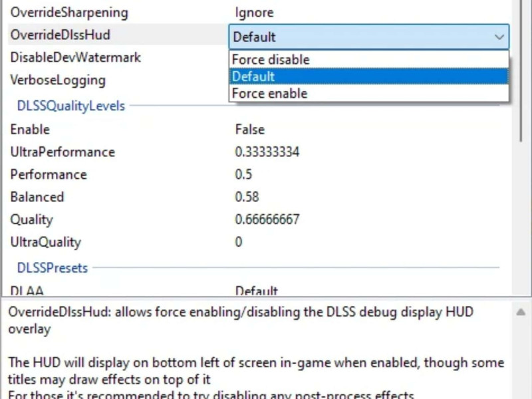Image resolution: width=532 pixels, height=399 pixels.
Task: Click the OverrideDlssHud description text
Action: click(241, 321)
